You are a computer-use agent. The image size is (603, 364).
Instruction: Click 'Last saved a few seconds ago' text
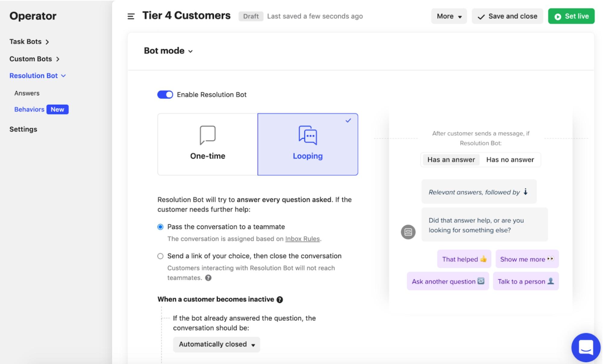315,16
